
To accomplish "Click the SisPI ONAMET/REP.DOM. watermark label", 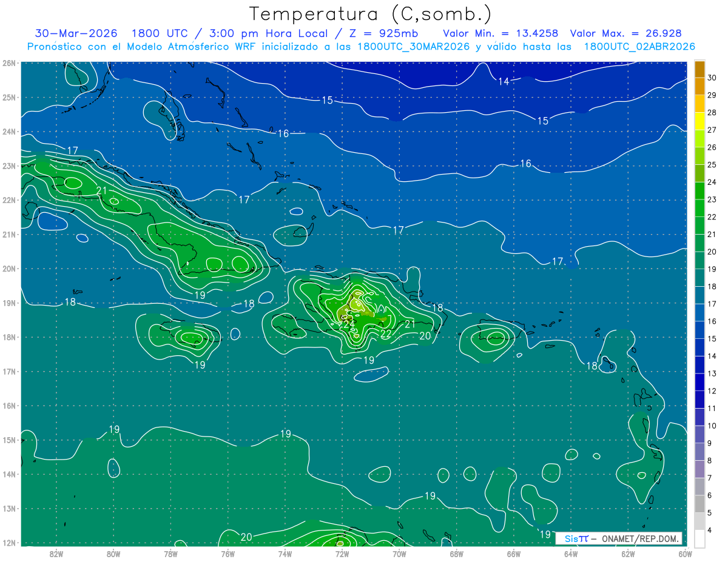I will click(x=619, y=538).
